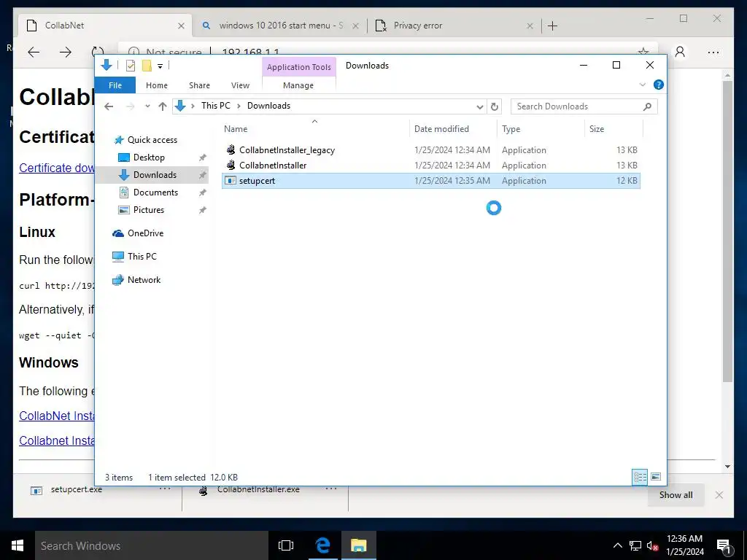Screen dimensions: 747x560
Task: Show hidden system tray icons
Action: pyautogui.click(x=617, y=545)
